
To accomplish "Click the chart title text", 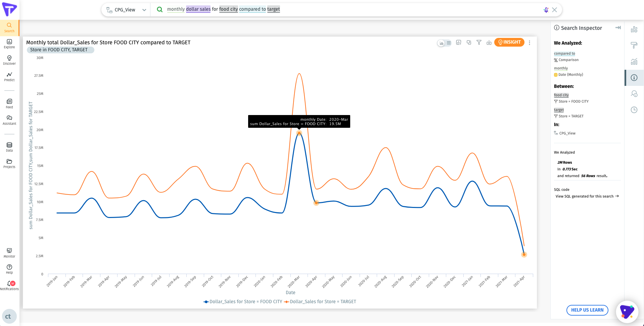I will pos(108,42).
